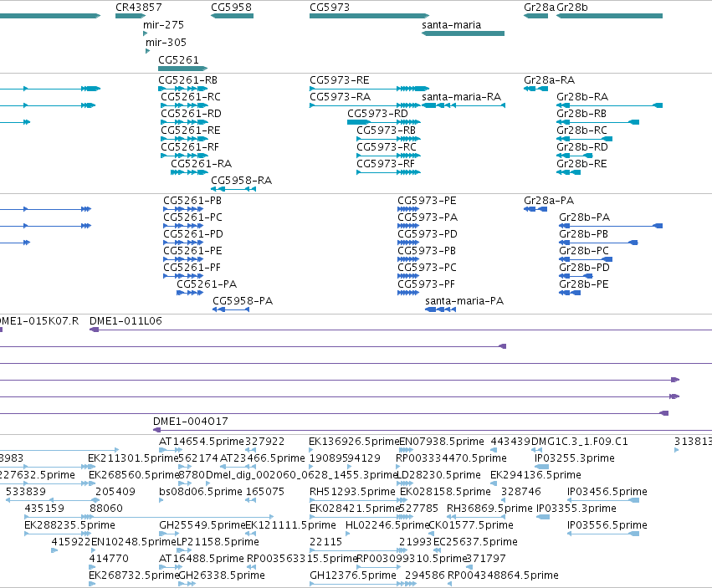This screenshot has width=712, height=588.
Task: Click the LP21158.5prime EST label
Action: point(218,542)
